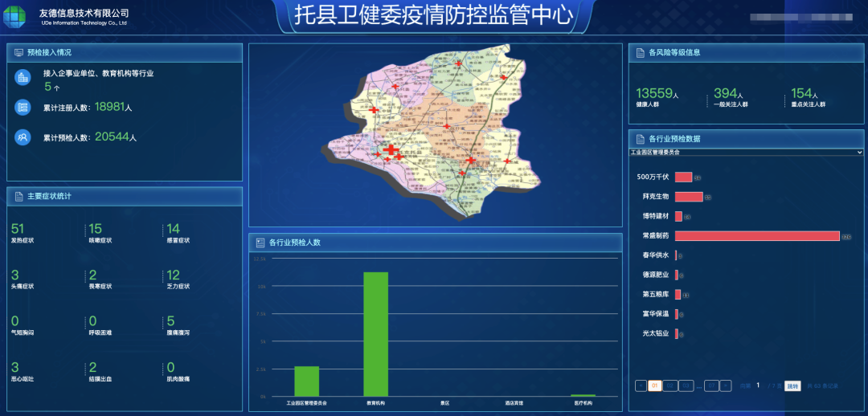Click the red bar for 拜克生物

pyautogui.click(x=689, y=197)
